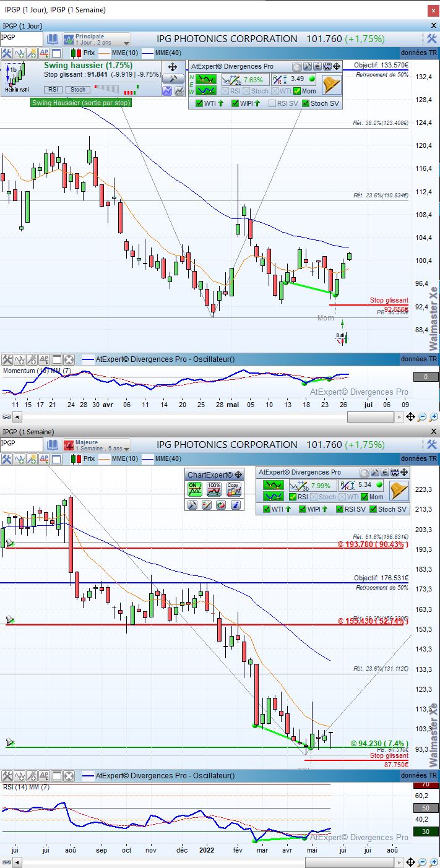
Task: Click zoom in magnifier below the daily chart
Action: 433,418
